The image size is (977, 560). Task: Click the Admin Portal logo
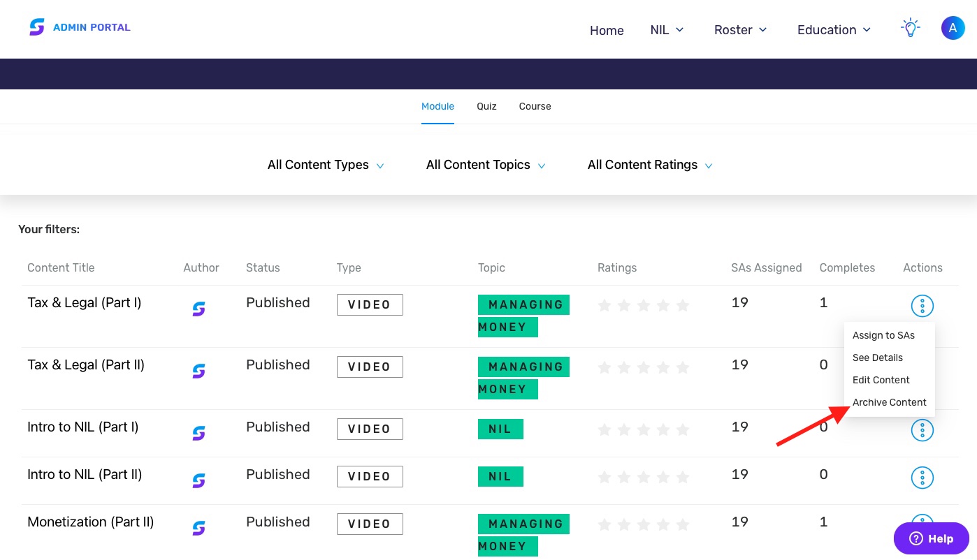click(x=80, y=28)
